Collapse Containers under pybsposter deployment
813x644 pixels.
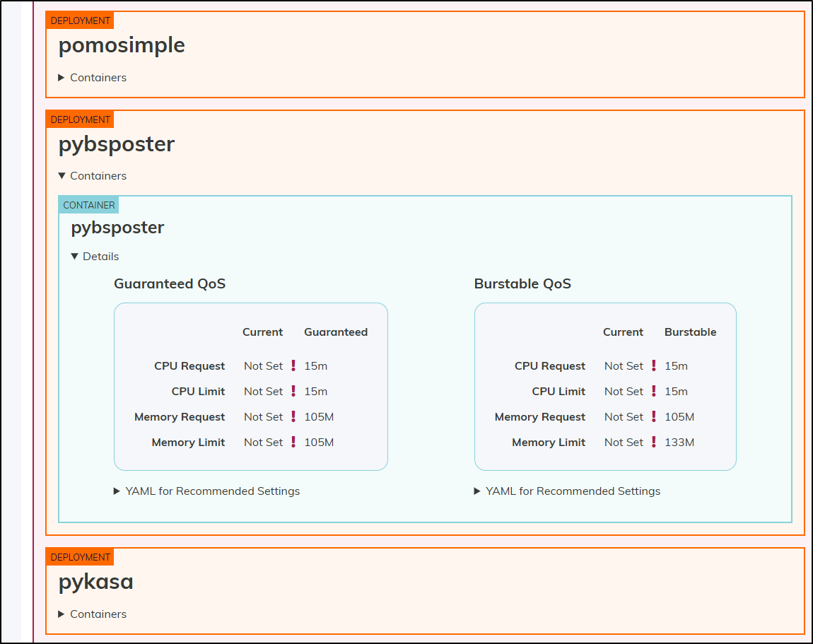point(92,176)
